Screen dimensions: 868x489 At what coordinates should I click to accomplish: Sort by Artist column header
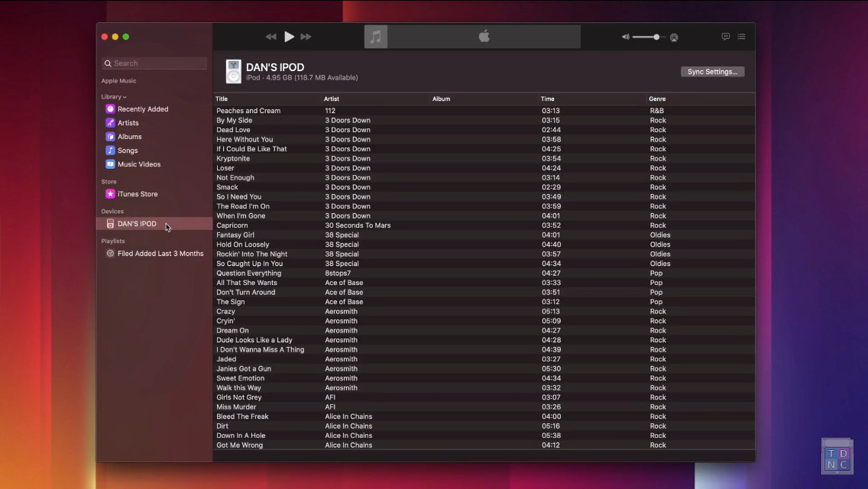[332, 99]
